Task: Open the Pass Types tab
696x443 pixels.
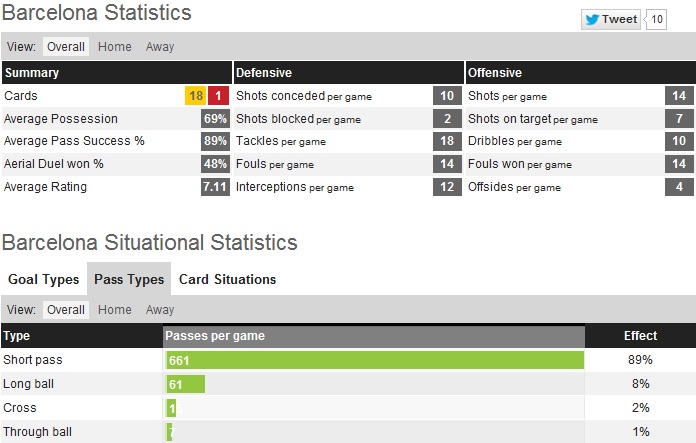Action: tap(129, 279)
